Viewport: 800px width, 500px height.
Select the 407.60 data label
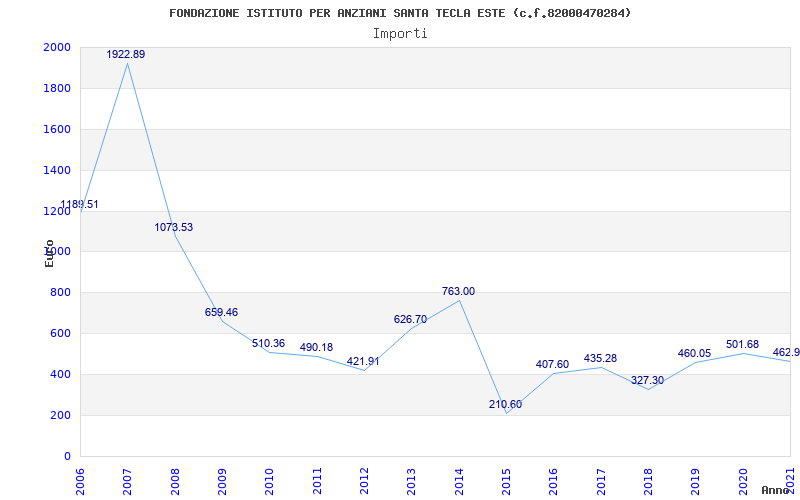pos(553,364)
